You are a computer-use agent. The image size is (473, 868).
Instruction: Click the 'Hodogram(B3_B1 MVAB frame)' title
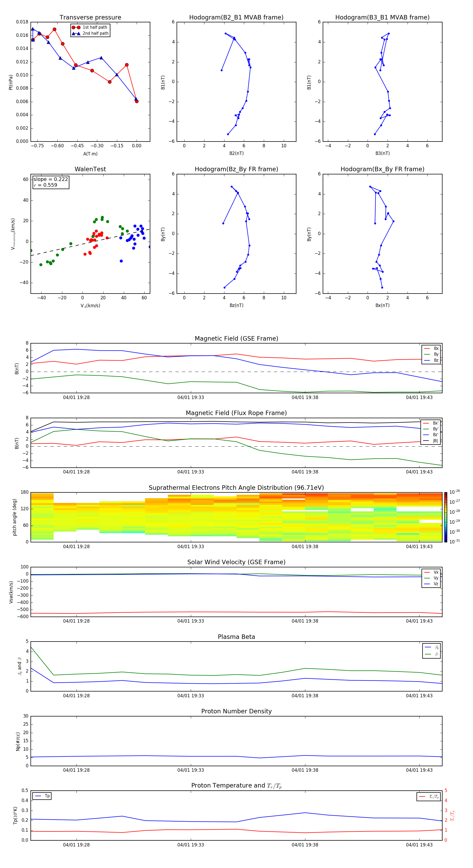pyautogui.click(x=382, y=18)
